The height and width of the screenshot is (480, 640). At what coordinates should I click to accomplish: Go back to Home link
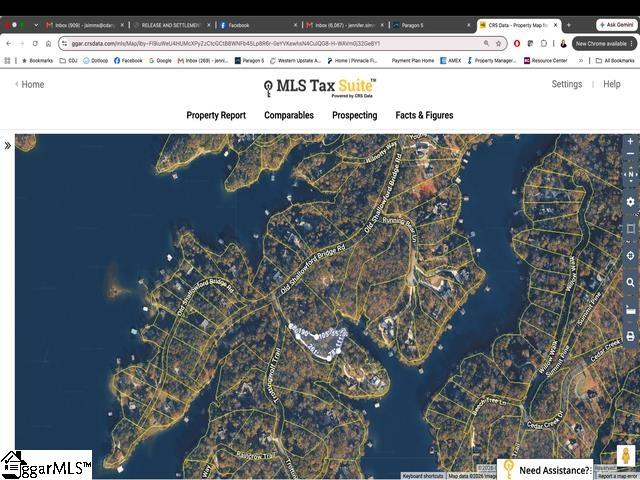pyautogui.click(x=29, y=84)
